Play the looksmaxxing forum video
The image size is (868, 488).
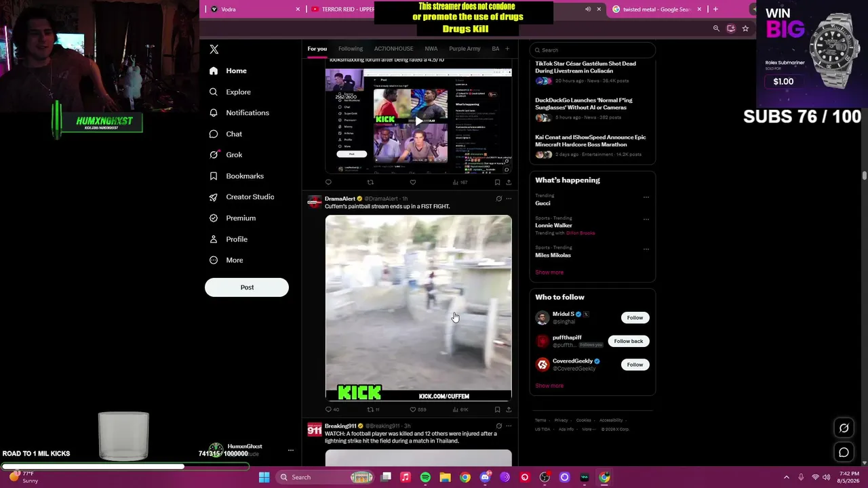coord(418,121)
